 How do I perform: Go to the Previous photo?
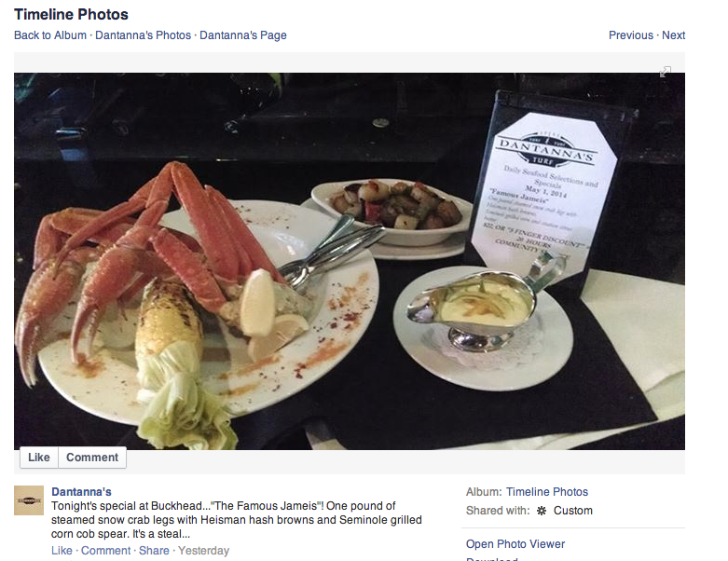pos(630,35)
